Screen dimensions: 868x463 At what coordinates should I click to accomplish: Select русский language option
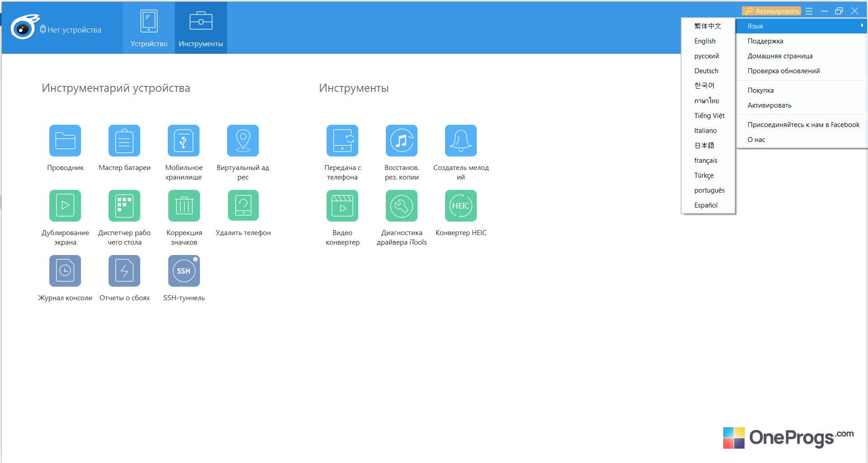pos(708,56)
